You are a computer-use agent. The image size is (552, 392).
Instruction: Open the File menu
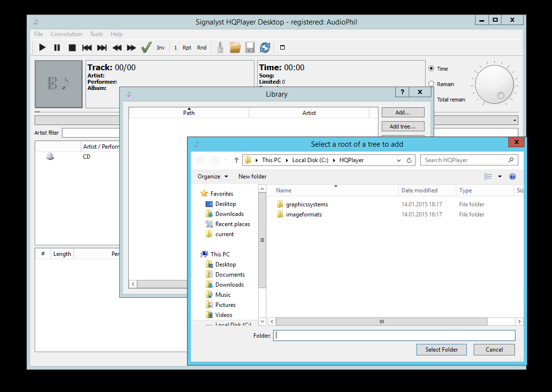38,34
